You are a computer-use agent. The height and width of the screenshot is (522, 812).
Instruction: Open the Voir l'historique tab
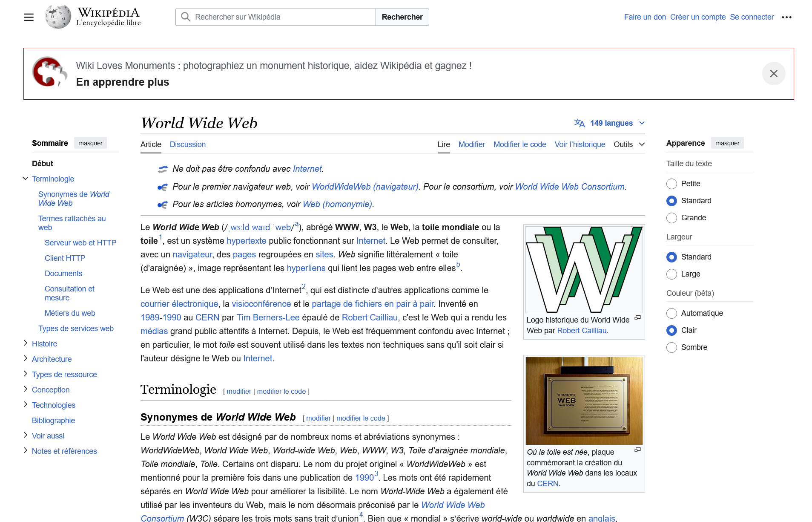(580, 144)
